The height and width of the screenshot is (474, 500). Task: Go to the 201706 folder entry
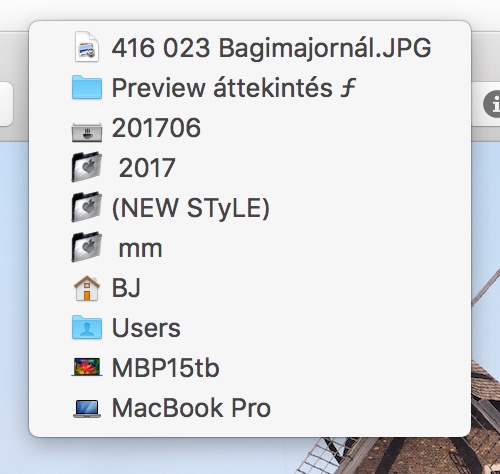[250, 128]
